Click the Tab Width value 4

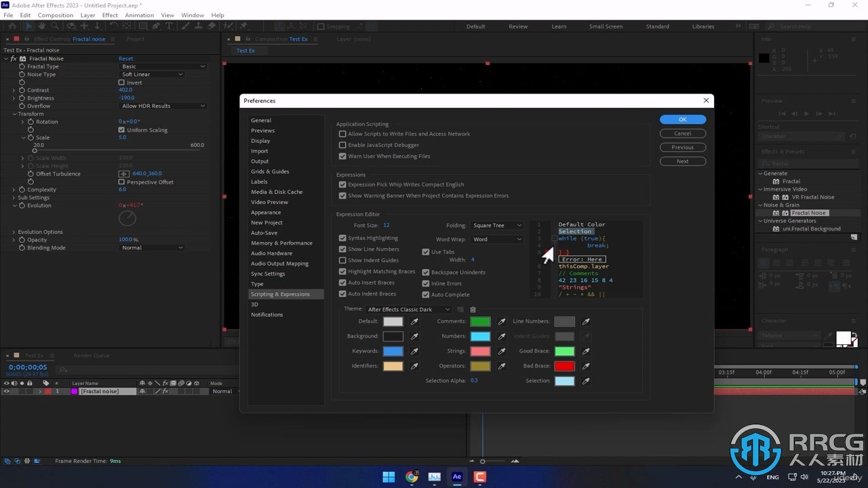pyautogui.click(x=473, y=260)
